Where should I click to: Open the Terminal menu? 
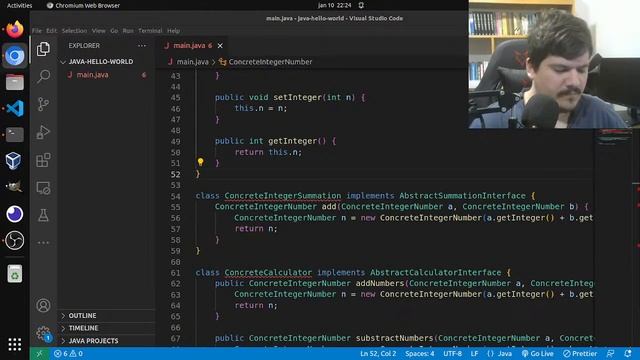[150, 31]
